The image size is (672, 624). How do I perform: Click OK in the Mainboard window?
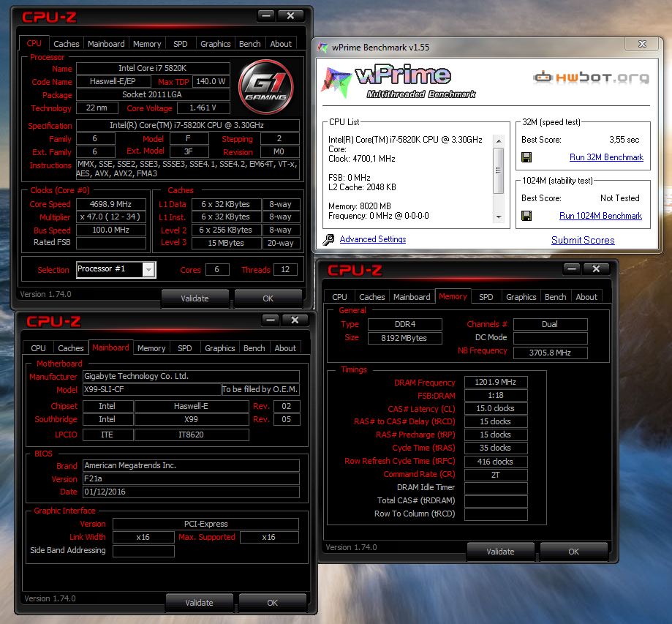click(272, 603)
